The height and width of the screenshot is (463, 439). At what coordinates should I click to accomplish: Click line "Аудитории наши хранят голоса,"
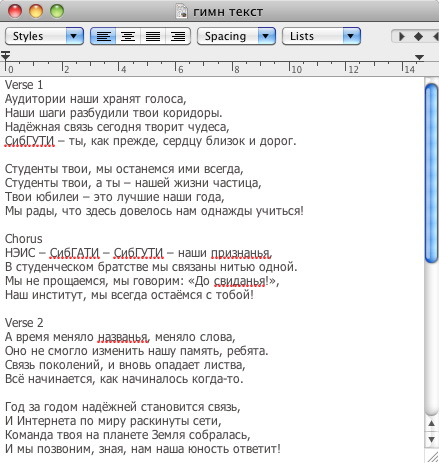point(96,99)
